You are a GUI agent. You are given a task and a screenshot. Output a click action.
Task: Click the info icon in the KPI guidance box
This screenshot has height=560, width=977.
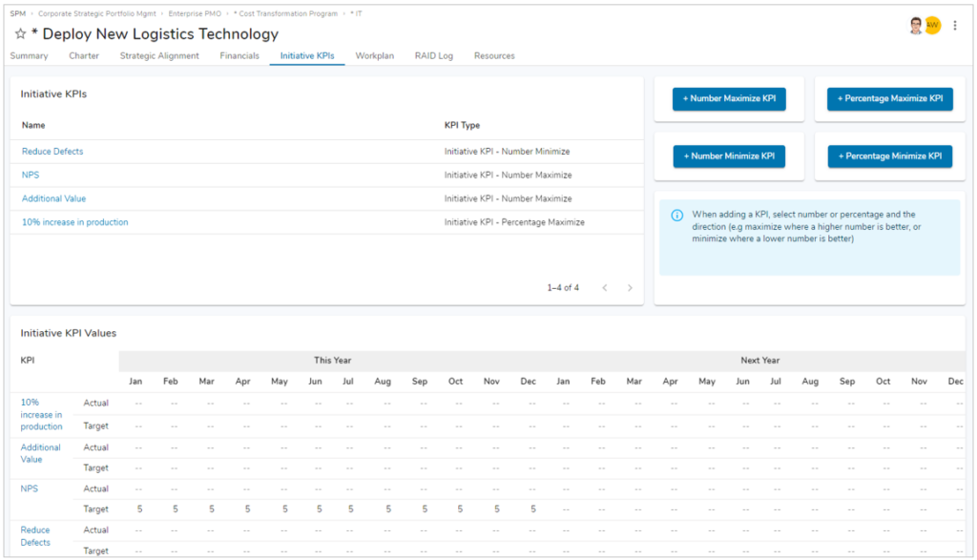click(677, 215)
